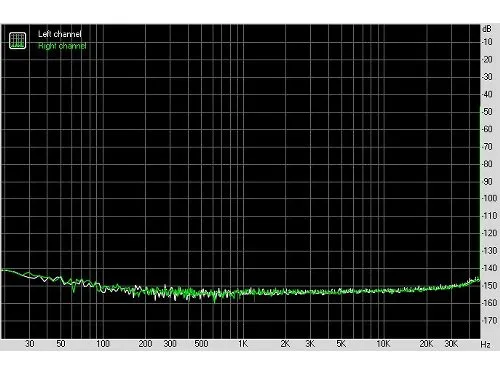Click the 20K frequency axis label
This screenshot has height=375, width=500.
point(426,344)
